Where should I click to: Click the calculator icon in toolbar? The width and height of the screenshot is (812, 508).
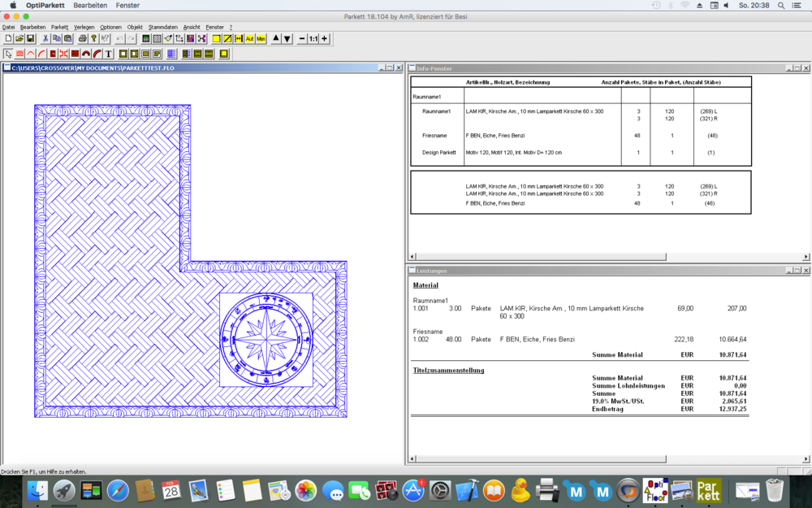[x=146, y=39]
